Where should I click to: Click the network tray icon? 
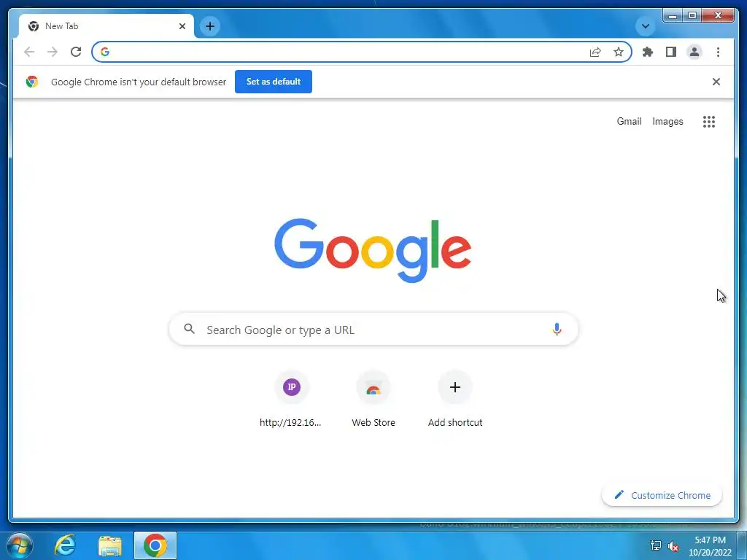(656, 545)
